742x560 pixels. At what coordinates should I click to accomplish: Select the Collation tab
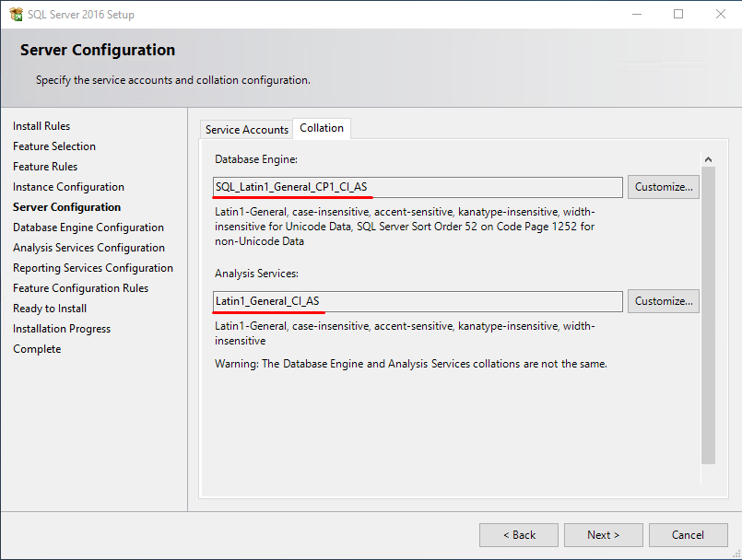coord(322,128)
